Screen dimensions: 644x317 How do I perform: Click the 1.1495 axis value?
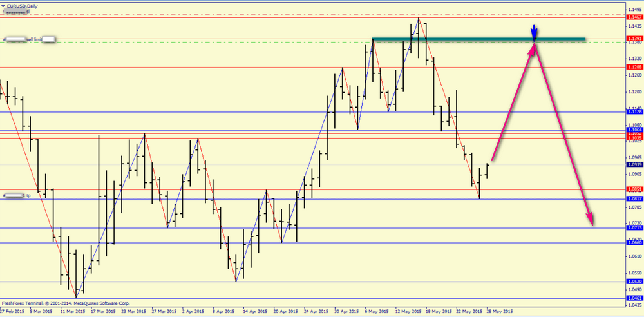tap(635, 9)
